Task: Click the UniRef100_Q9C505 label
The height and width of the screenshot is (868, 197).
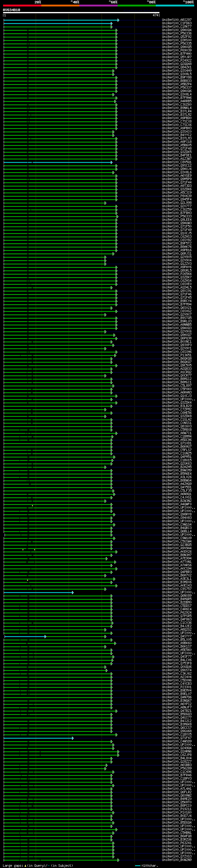Action: pyautogui.click(x=177, y=365)
